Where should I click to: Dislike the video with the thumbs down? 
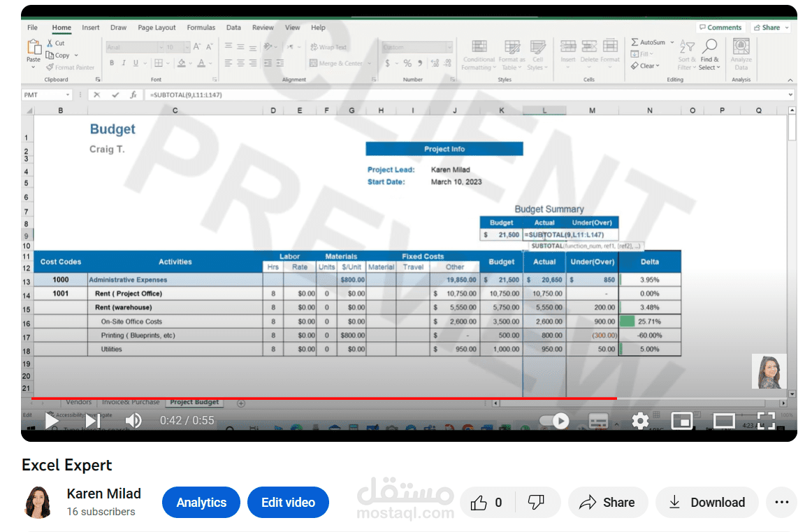[536, 502]
